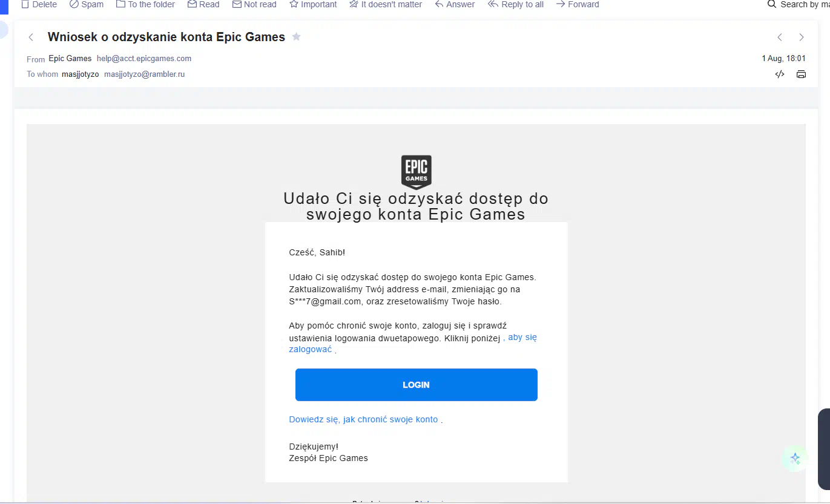Screen dimensions: 830x504
Task: Click the blue LOGIN button
Action: tap(417, 385)
